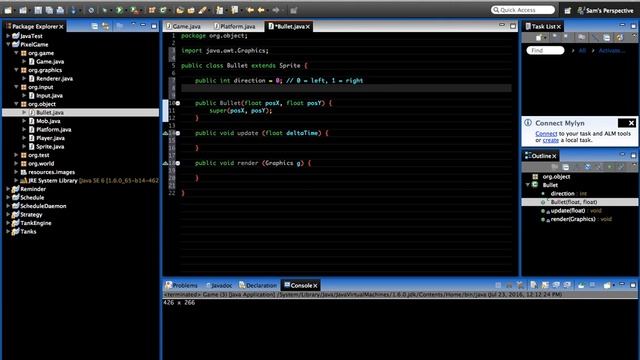This screenshot has height=360, width=640.
Task: Toggle fold on Bullet constructor line
Action: (178, 103)
